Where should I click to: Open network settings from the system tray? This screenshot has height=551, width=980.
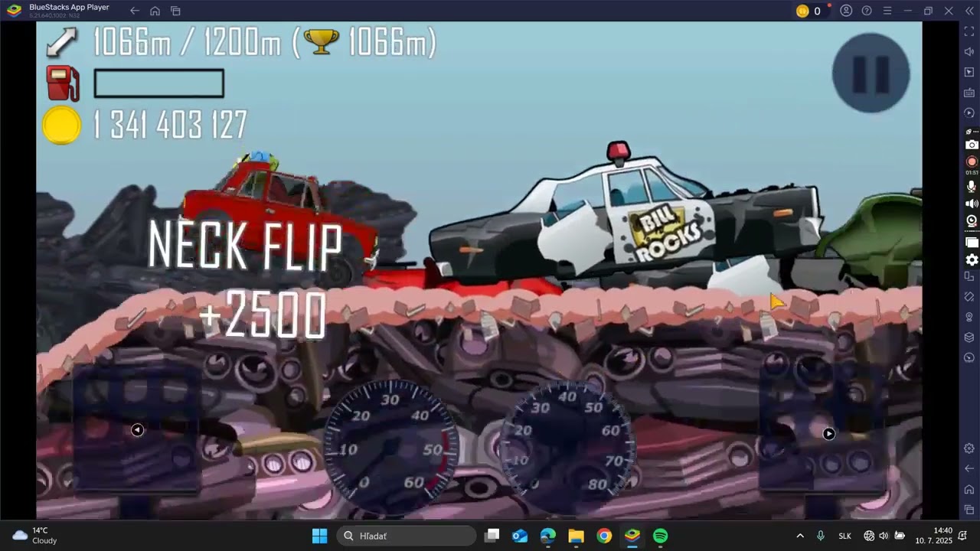tap(869, 536)
